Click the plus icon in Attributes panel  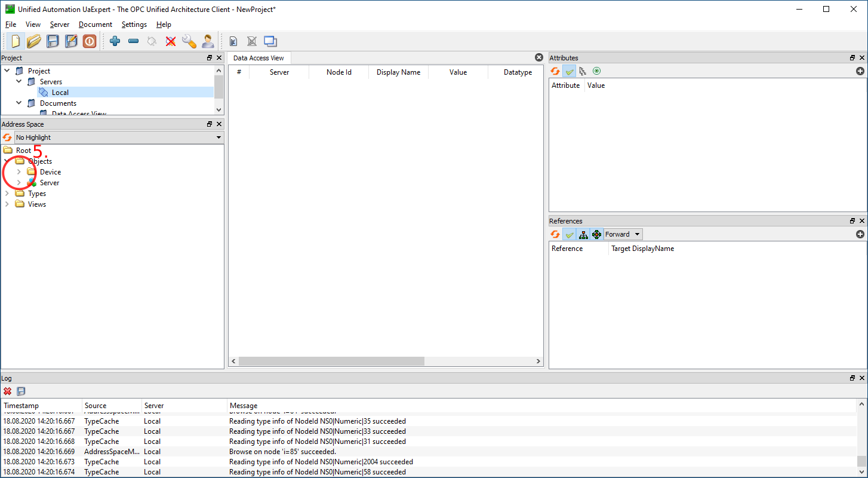(860, 71)
